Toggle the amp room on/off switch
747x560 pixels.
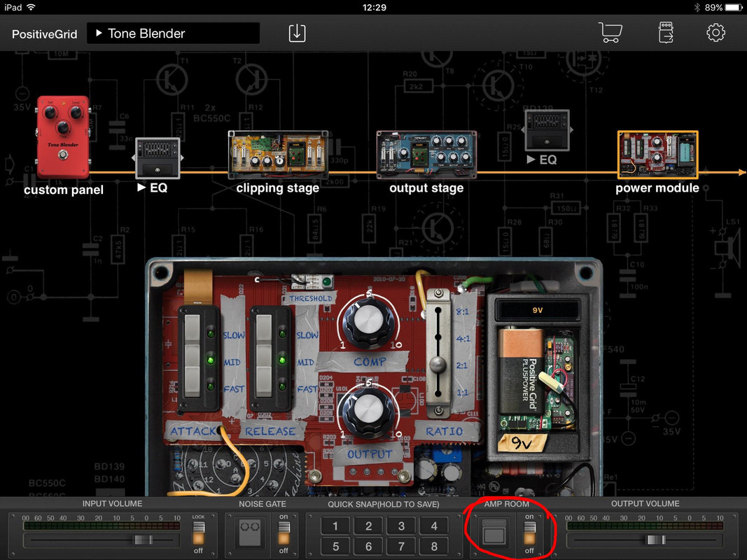point(529,533)
